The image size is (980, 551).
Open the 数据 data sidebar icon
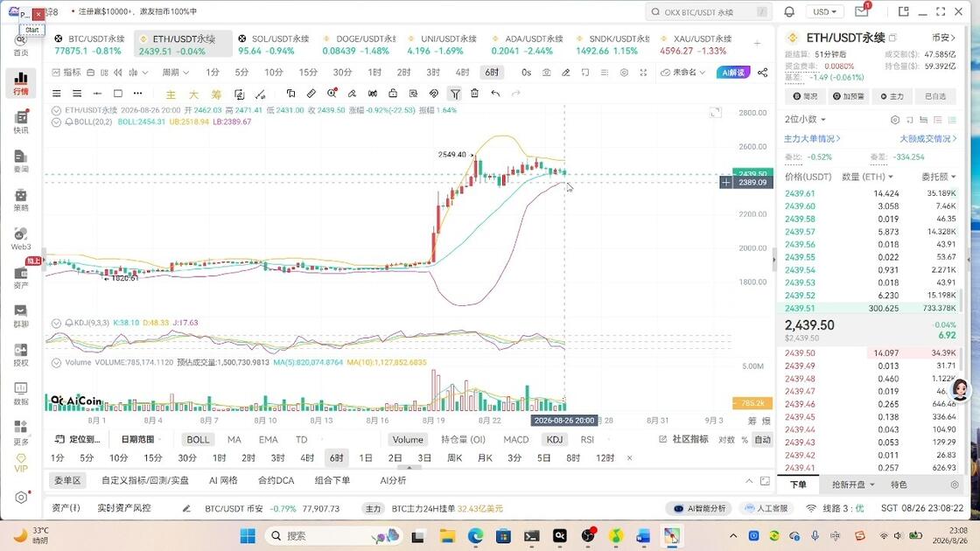[21, 394]
